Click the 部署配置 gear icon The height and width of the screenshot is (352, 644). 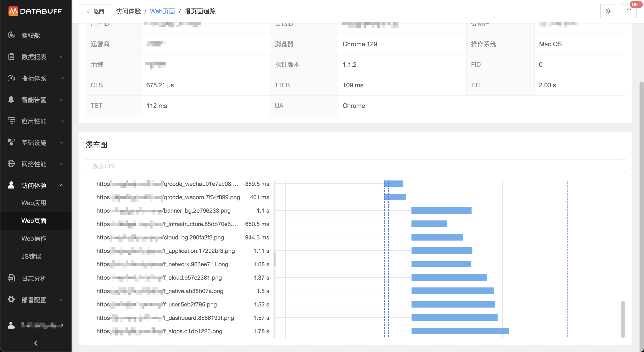coord(11,300)
